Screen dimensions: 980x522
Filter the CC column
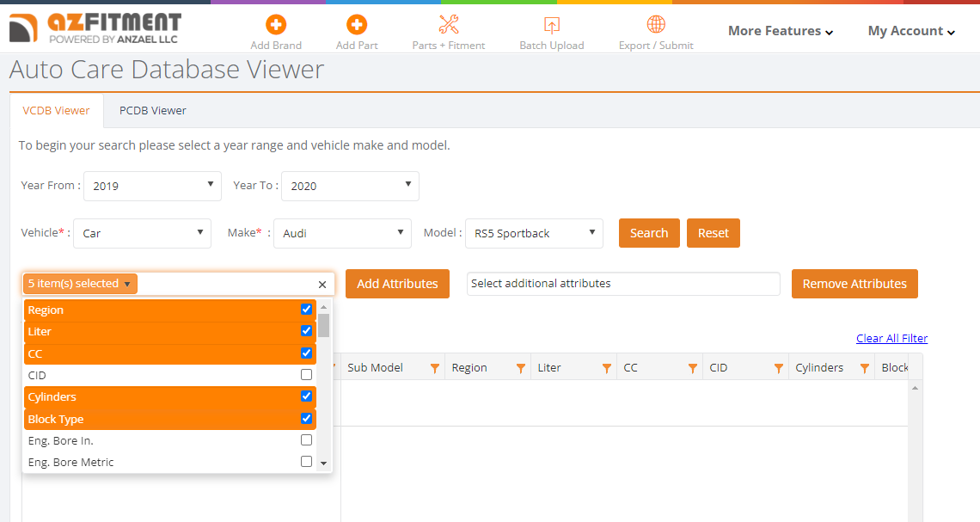pos(692,368)
